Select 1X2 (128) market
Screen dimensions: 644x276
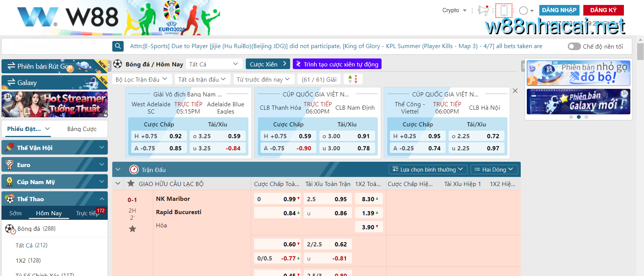(28, 260)
